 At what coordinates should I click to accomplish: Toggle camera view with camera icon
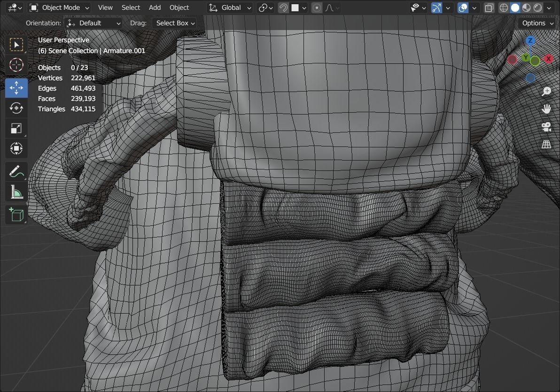[x=546, y=126]
